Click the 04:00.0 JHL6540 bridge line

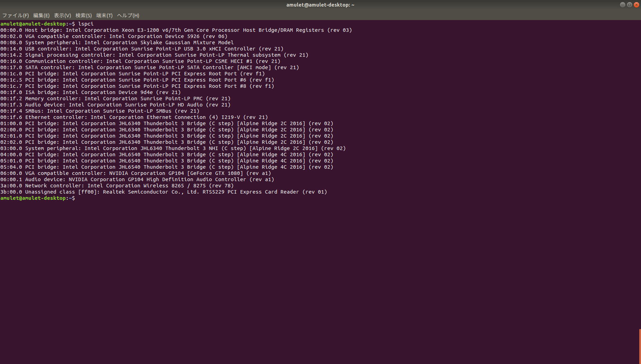pyautogui.click(x=167, y=155)
